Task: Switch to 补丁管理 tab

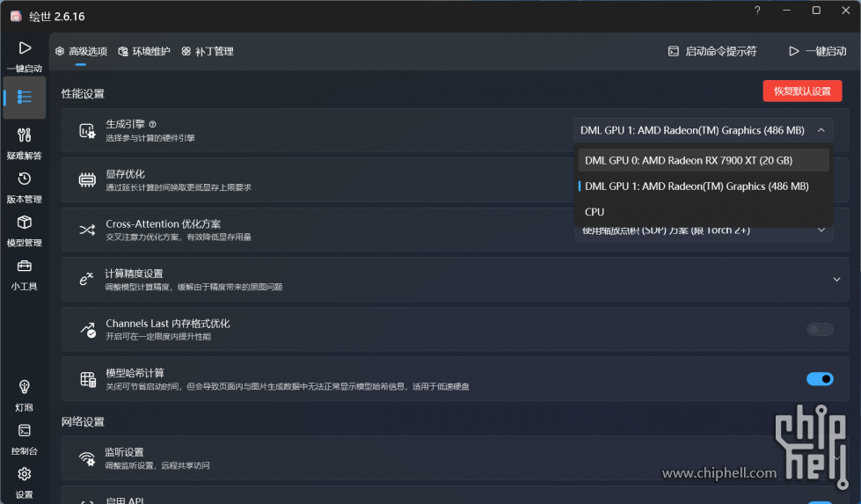Action: pos(208,52)
